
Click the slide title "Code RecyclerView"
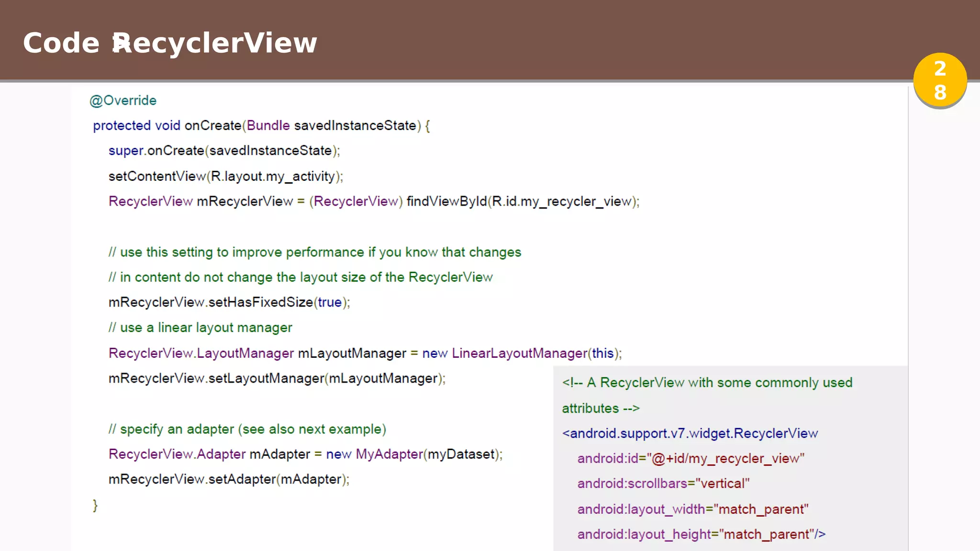point(170,43)
